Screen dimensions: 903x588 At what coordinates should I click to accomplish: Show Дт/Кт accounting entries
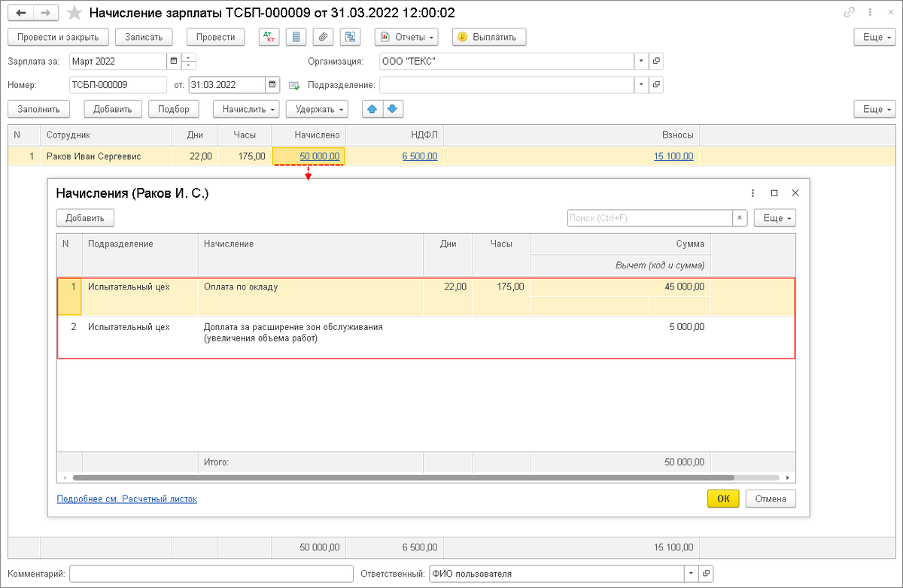[268, 37]
